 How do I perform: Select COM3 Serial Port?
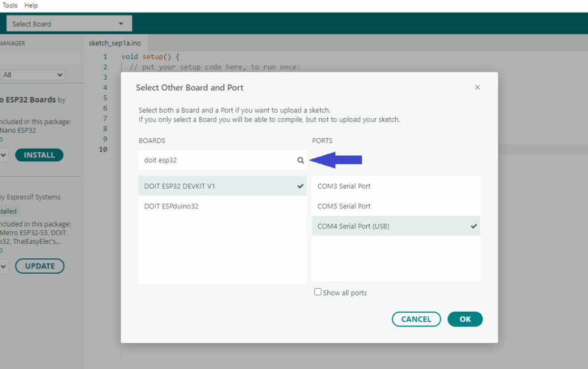point(344,186)
